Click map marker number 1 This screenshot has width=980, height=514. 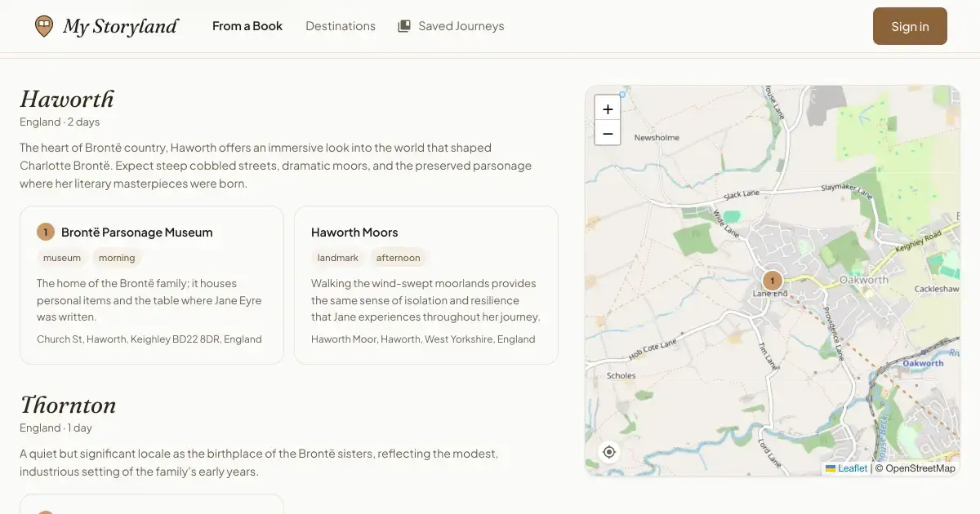pyautogui.click(x=772, y=281)
